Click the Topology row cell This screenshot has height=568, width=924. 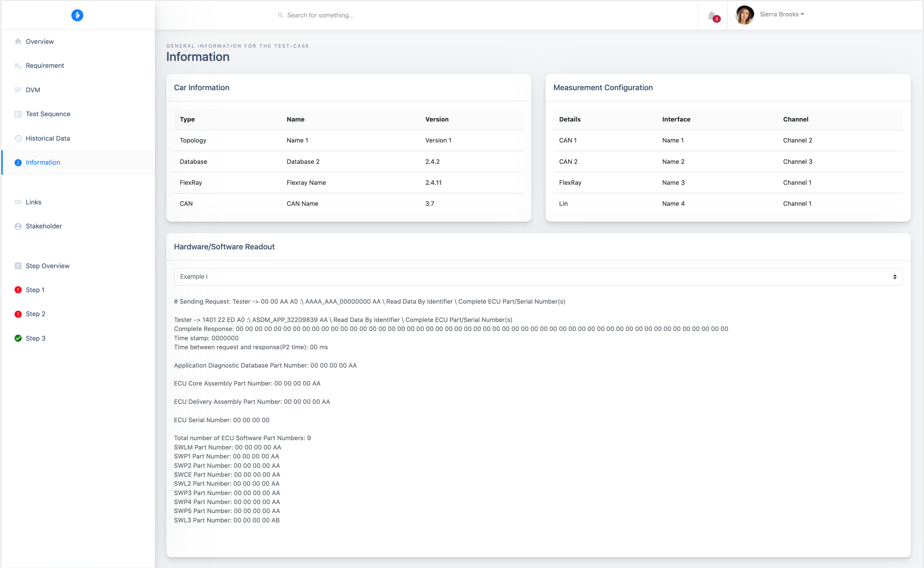193,140
